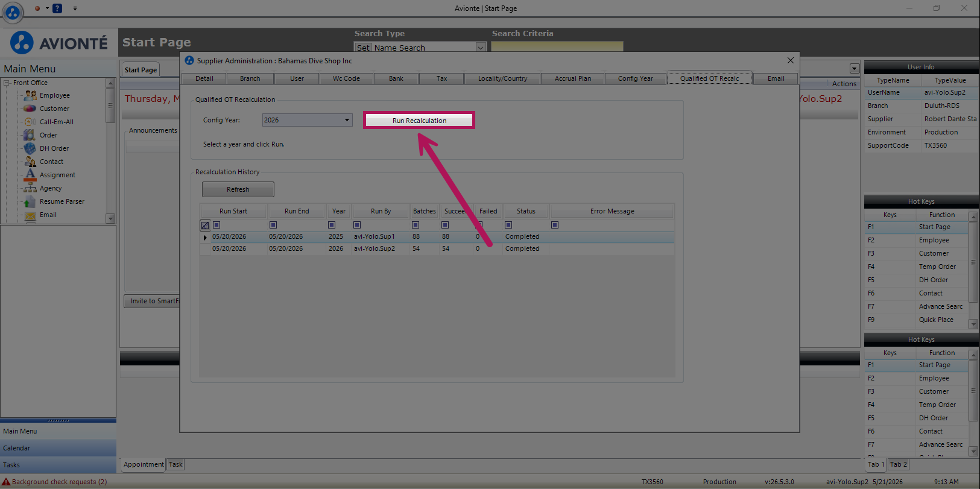Click Refresh in Recalculation History
This screenshot has height=489, width=980.
(238, 189)
